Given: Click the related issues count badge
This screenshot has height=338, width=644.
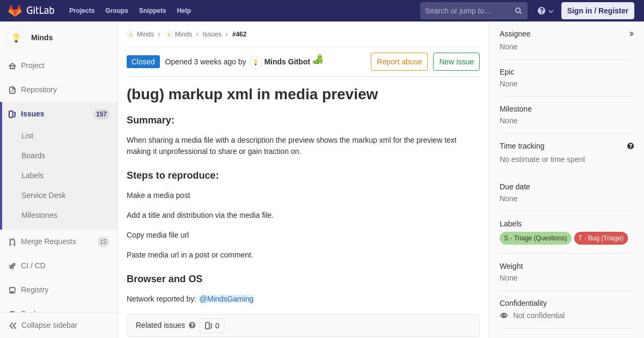Looking at the screenshot, I should coord(212,326).
